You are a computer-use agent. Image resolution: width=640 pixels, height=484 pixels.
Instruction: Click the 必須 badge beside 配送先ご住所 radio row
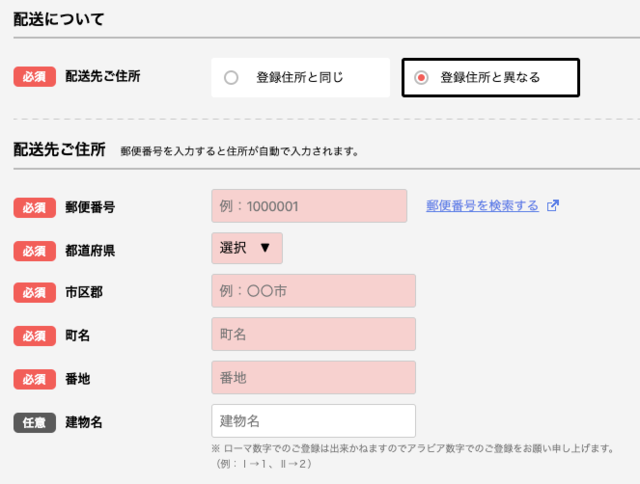(x=35, y=76)
